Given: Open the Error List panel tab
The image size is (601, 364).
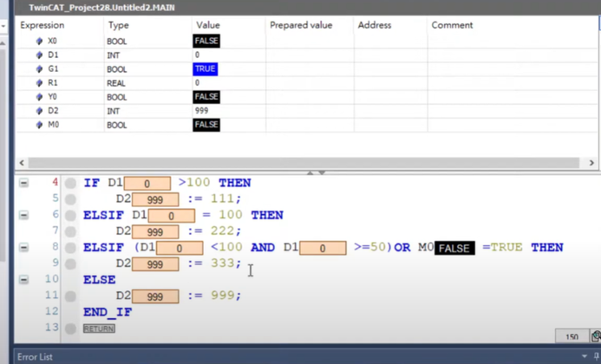Looking at the screenshot, I should pyautogui.click(x=35, y=356).
